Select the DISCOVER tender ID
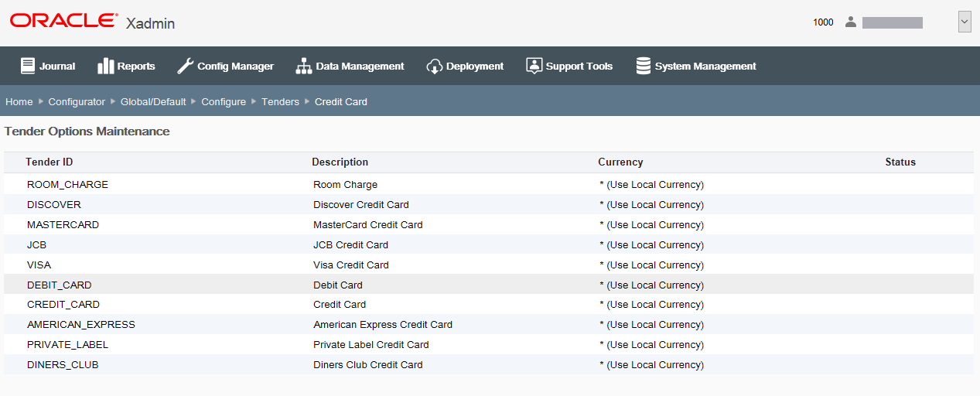Viewport: 980px width, 396px height. (54, 205)
